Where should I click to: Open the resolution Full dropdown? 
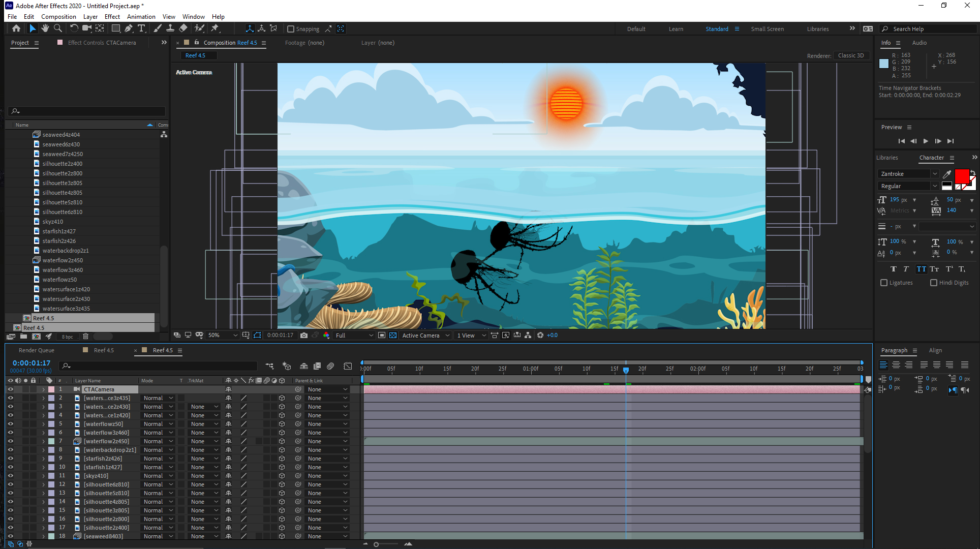pyautogui.click(x=354, y=335)
